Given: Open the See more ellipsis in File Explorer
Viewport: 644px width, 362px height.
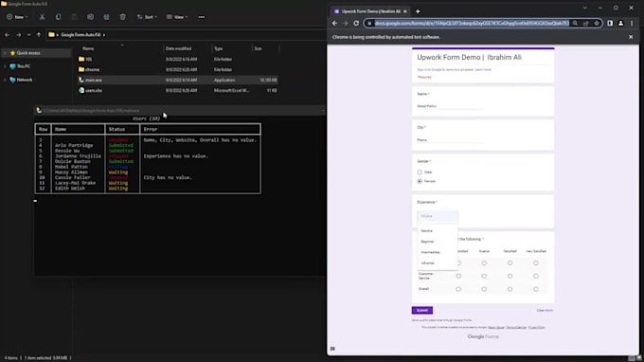Looking at the screenshot, I should pos(201,17).
